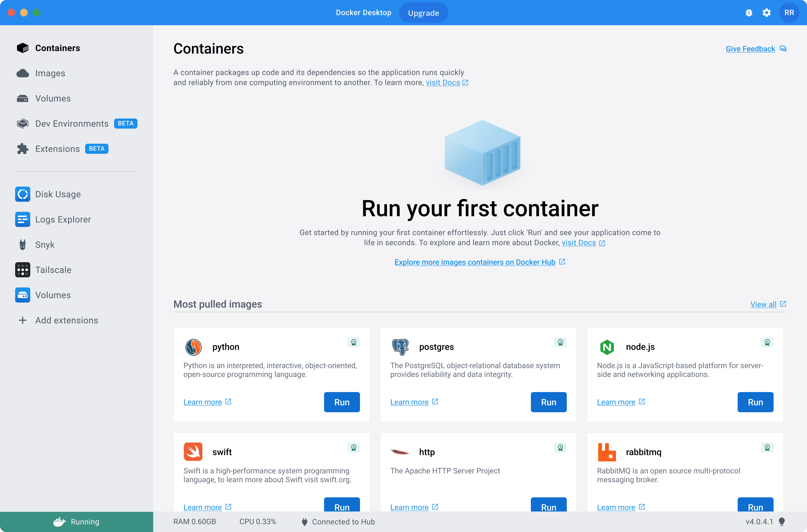807x532 pixels.
Task: Open the blue Volumes extension icon
Action: [23, 295]
